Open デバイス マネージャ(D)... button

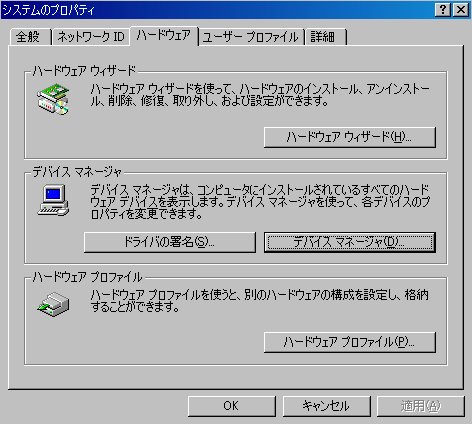(x=350, y=242)
